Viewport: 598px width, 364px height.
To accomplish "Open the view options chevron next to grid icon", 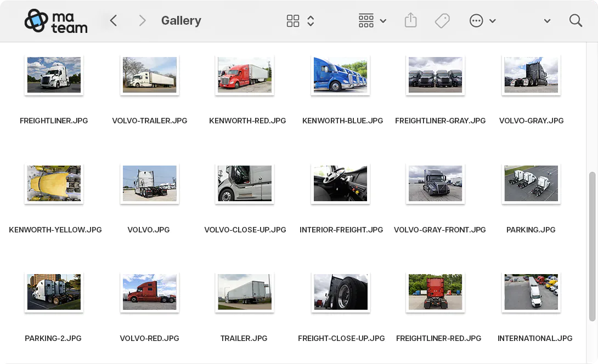I will tap(310, 20).
